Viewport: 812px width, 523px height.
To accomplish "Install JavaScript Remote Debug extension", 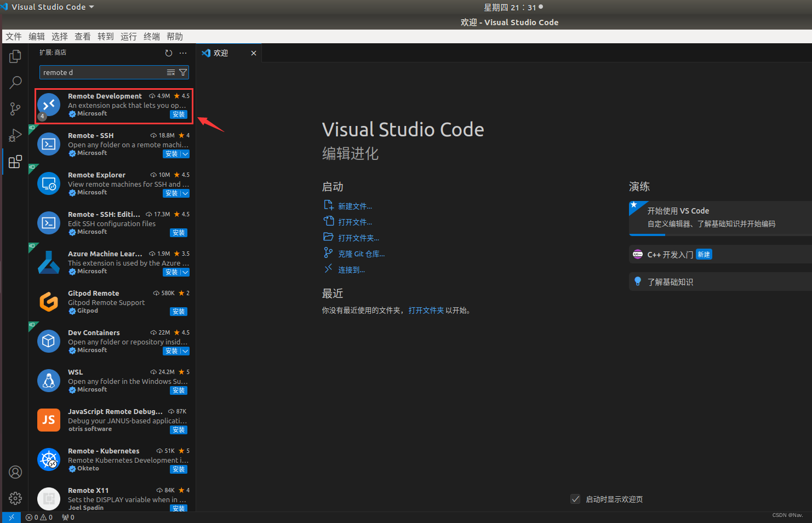I will 179,430.
